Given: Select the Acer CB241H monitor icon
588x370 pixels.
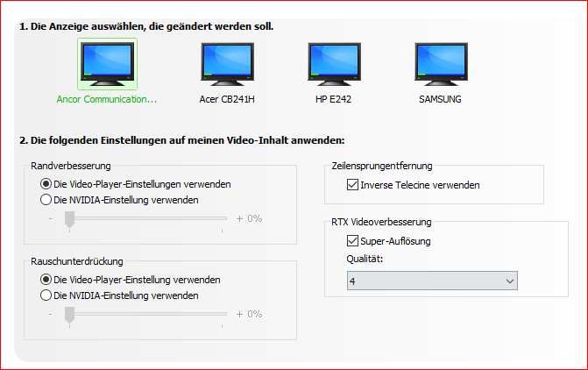Looking at the screenshot, I should (x=227, y=64).
